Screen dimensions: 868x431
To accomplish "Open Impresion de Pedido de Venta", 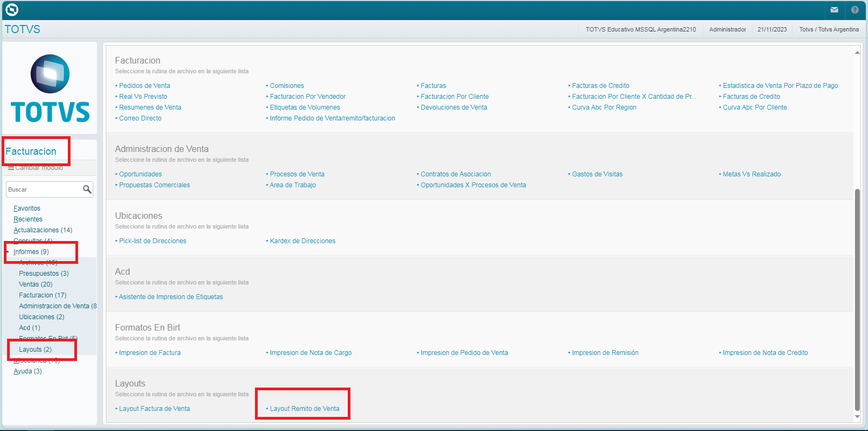I will [464, 353].
